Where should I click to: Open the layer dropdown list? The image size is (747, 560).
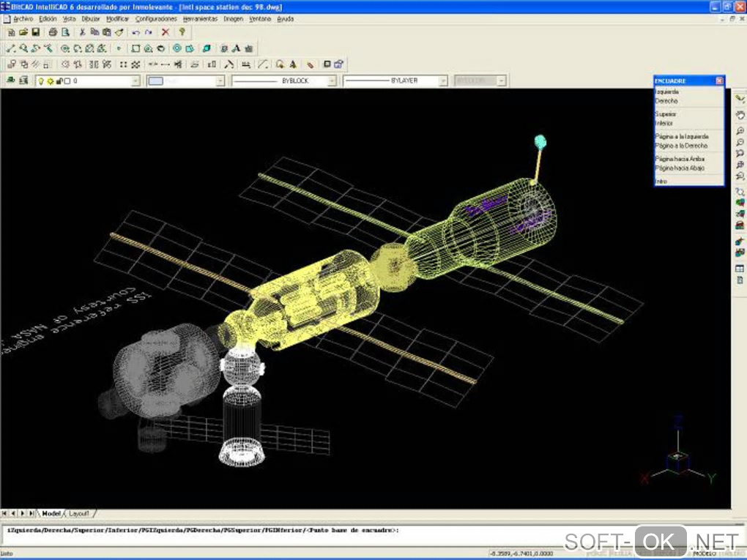[135, 81]
